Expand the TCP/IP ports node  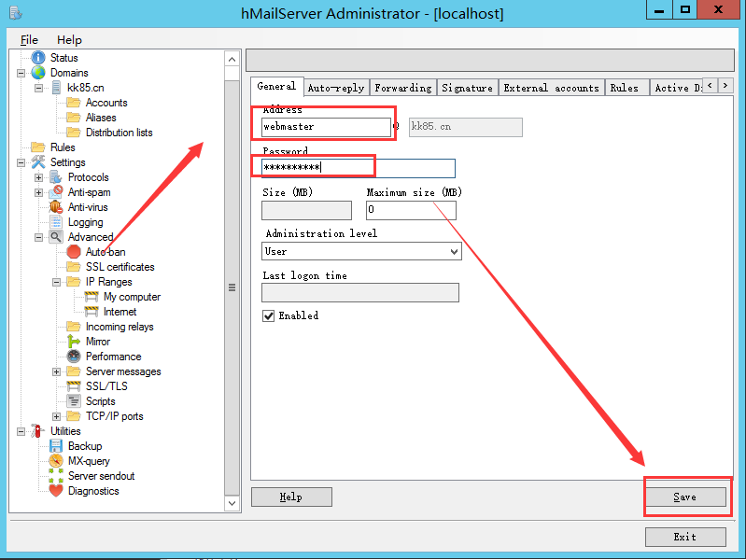(56, 416)
